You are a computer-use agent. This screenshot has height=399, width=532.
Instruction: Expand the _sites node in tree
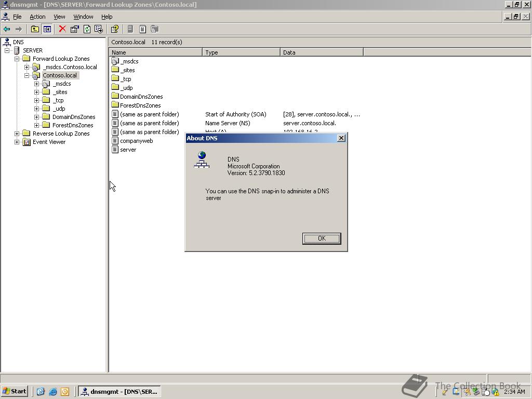pos(36,92)
